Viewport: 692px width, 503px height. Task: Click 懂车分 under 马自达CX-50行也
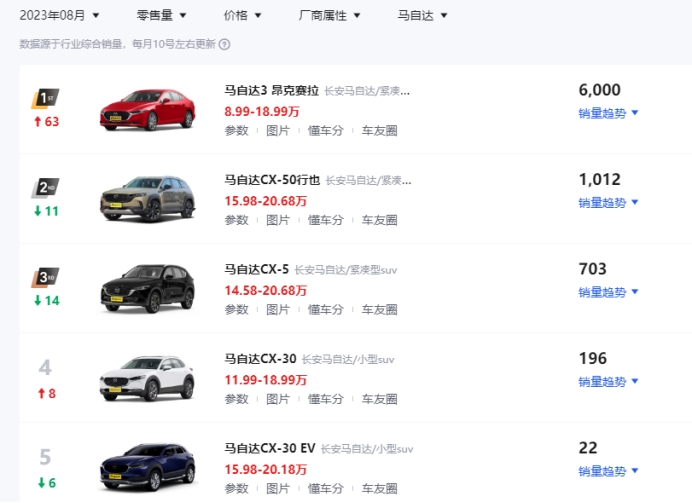(x=326, y=220)
